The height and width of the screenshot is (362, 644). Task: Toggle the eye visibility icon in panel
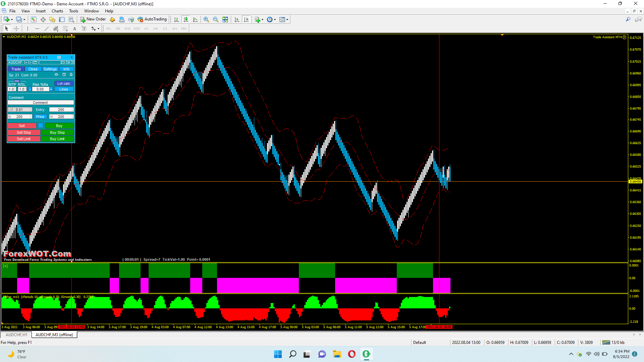[56, 75]
